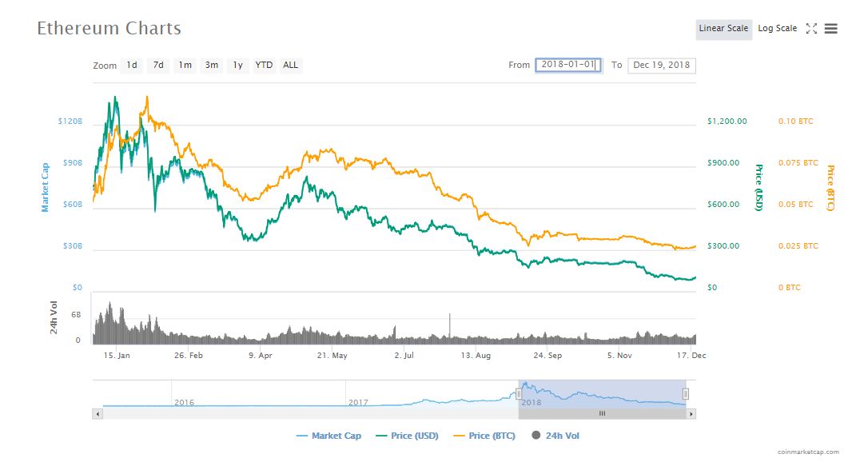Click the From date input field

pyautogui.click(x=568, y=65)
